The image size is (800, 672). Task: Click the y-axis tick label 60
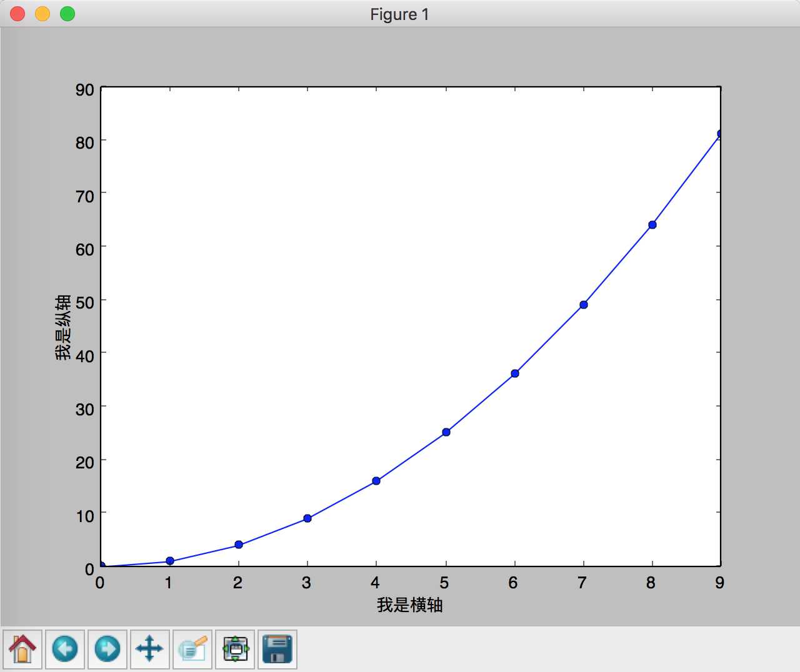tap(85, 249)
